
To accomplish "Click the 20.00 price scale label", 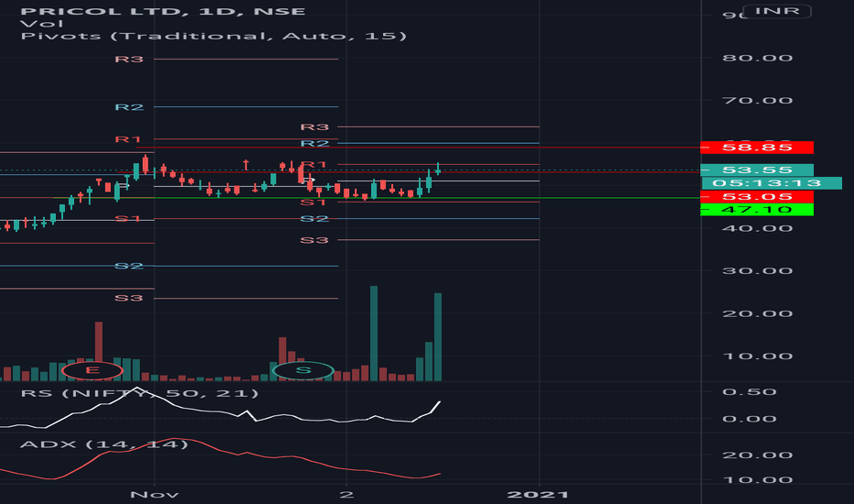I will [x=757, y=313].
